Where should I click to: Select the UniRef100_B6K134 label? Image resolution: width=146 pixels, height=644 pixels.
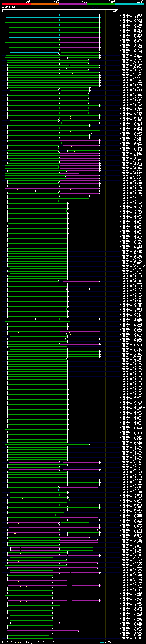click(x=131, y=151)
